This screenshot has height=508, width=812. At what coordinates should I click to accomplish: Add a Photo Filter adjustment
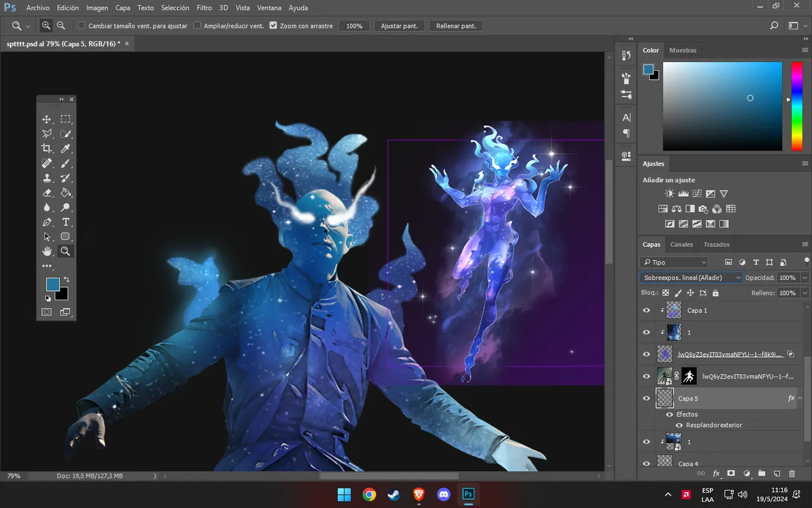[x=703, y=208]
